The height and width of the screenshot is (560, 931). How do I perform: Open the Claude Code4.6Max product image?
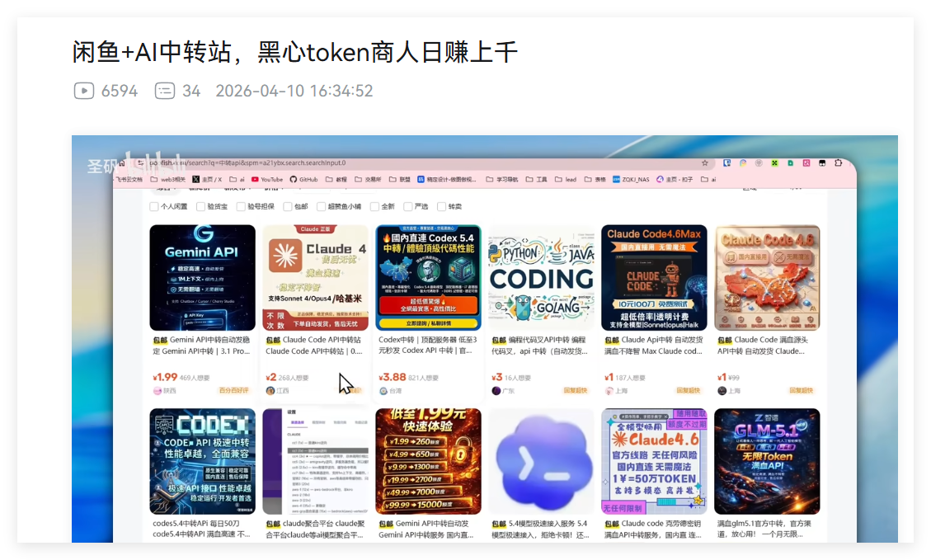click(x=654, y=277)
